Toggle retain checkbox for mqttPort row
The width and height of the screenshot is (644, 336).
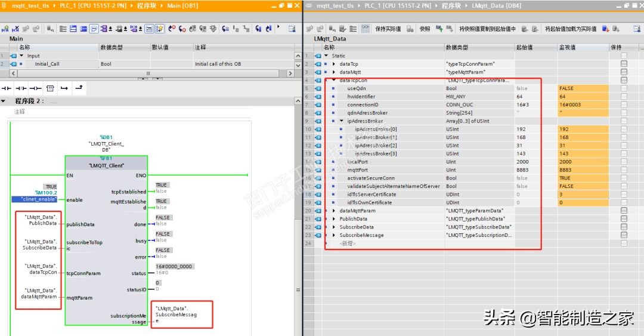624,170
